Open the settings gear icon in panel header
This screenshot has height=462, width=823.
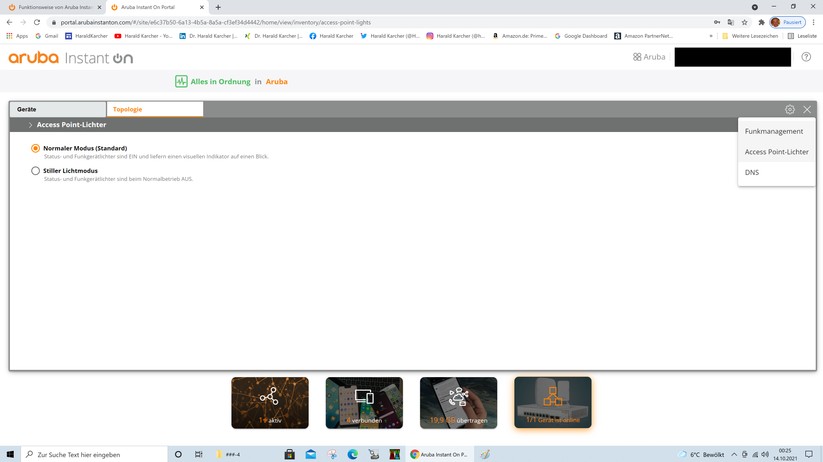tap(789, 109)
